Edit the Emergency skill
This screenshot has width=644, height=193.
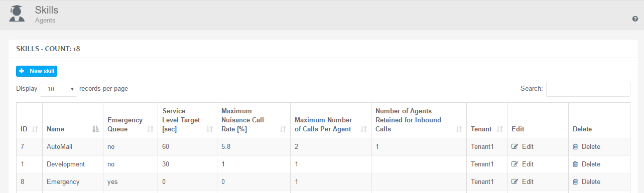(523, 182)
